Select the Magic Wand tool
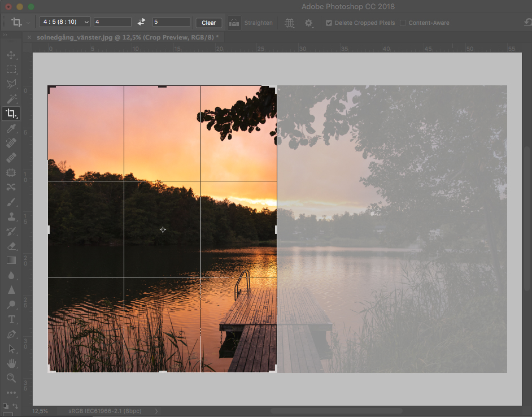This screenshot has height=417, width=532. pyautogui.click(x=11, y=99)
